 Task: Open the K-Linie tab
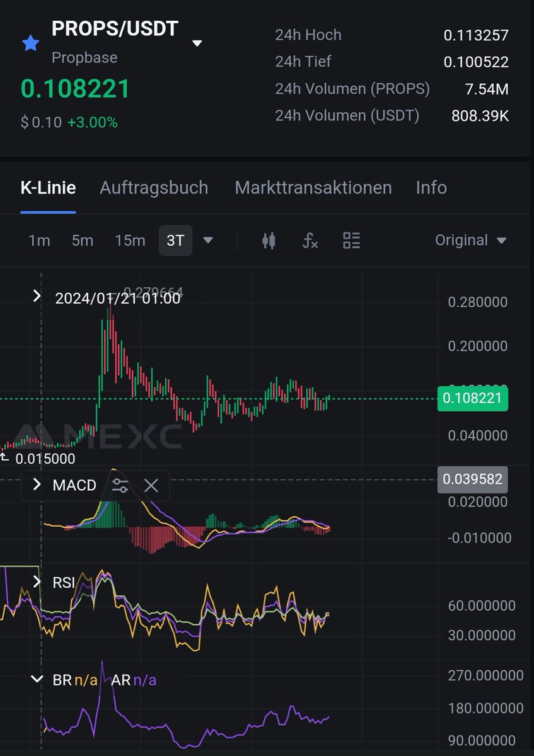(x=48, y=187)
